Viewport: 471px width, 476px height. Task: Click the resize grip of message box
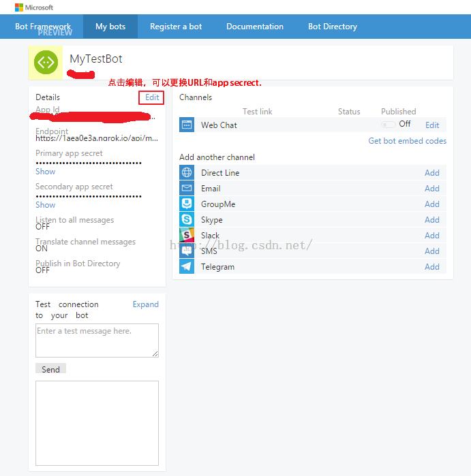pyautogui.click(x=155, y=354)
